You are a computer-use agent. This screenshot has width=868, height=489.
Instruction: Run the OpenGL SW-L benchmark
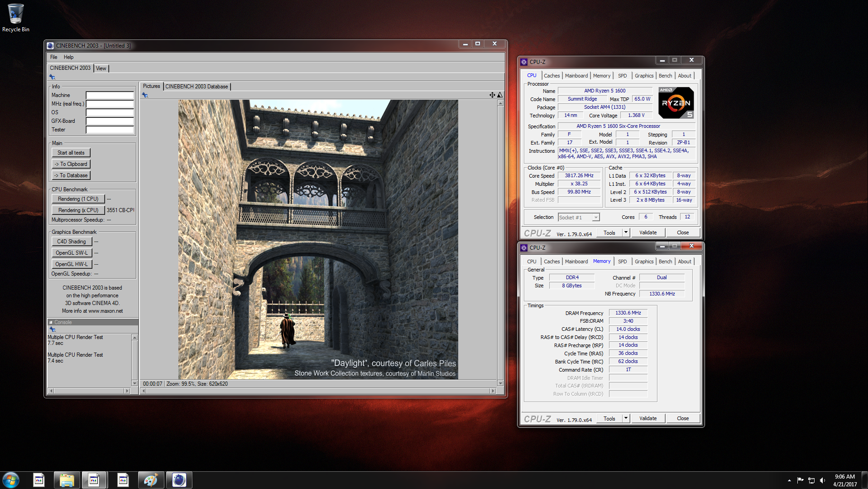click(72, 253)
